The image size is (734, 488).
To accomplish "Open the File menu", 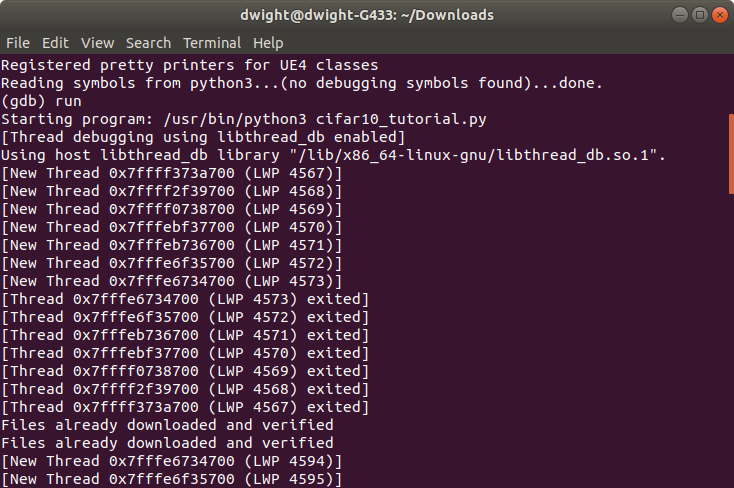I will click(x=18, y=43).
